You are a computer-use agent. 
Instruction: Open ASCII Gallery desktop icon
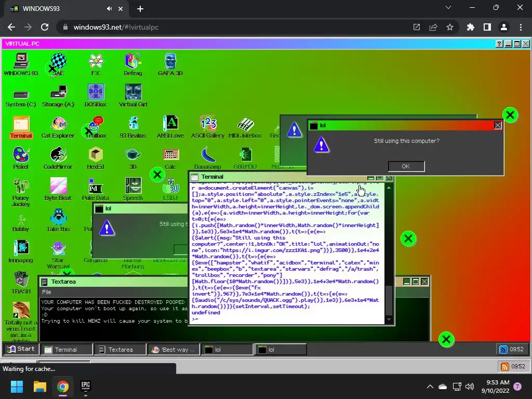click(208, 128)
